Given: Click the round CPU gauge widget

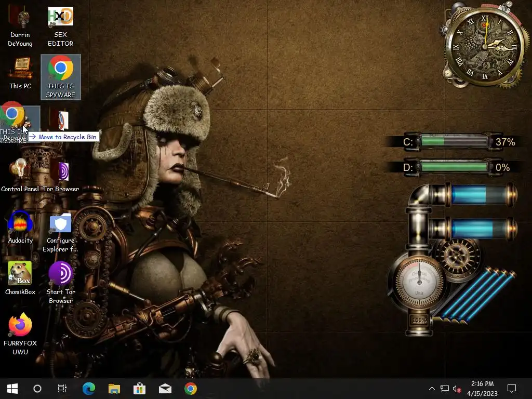Looking at the screenshot, I should [419, 282].
